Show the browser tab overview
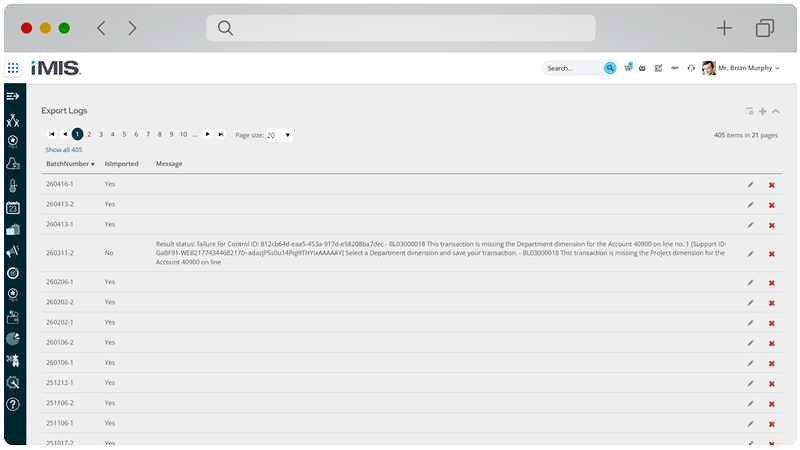The height and width of the screenshot is (450, 800). coord(765,28)
